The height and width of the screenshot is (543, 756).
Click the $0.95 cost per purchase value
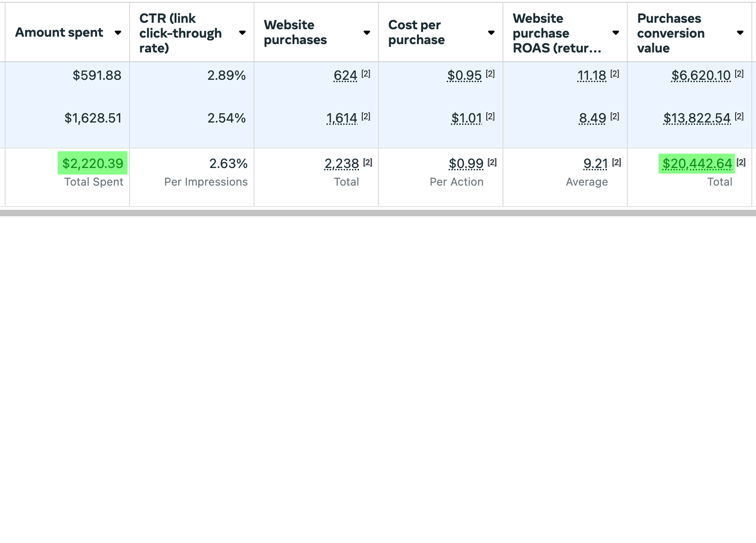[x=464, y=76]
